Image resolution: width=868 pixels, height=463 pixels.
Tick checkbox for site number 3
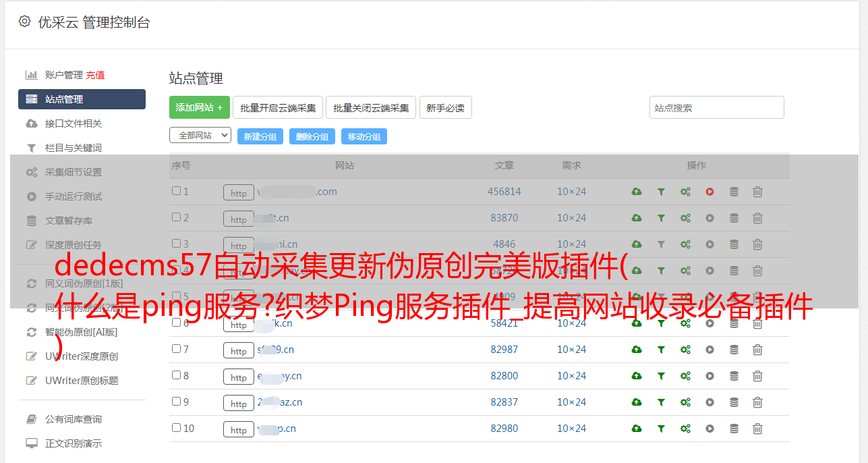click(176, 244)
